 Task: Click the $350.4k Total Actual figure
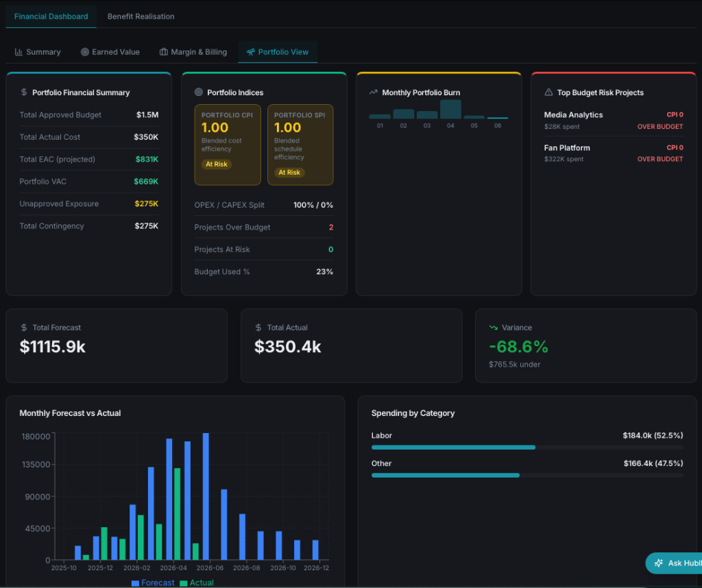(x=287, y=347)
